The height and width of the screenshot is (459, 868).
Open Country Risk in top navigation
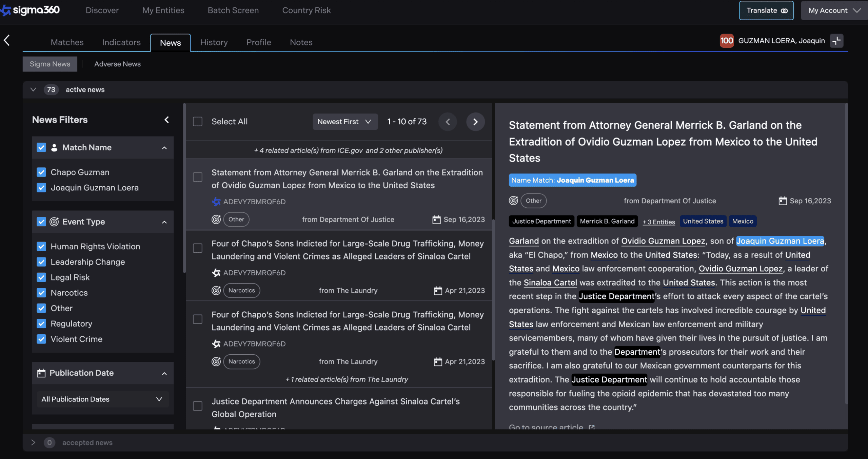tap(307, 11)
